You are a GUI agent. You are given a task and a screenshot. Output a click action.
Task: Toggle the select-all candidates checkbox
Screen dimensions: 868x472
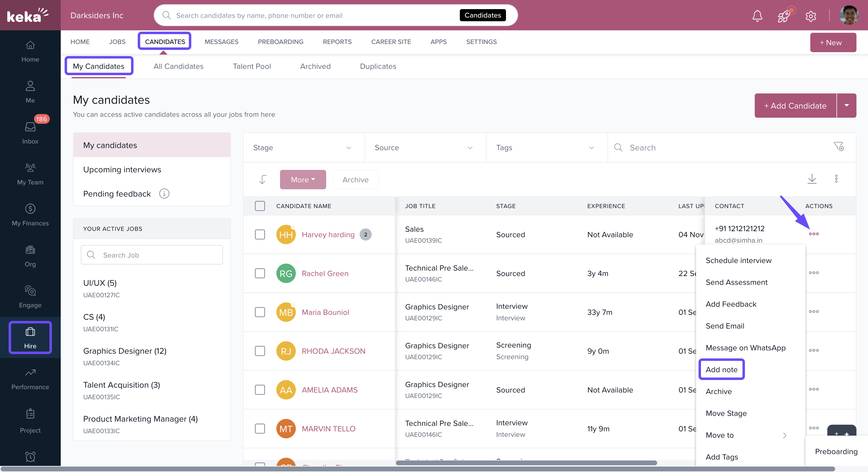260,206
